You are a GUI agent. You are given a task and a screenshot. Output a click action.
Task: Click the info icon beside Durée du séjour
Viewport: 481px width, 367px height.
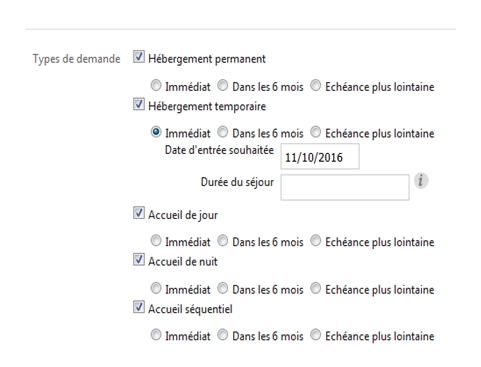click(421, 181)
